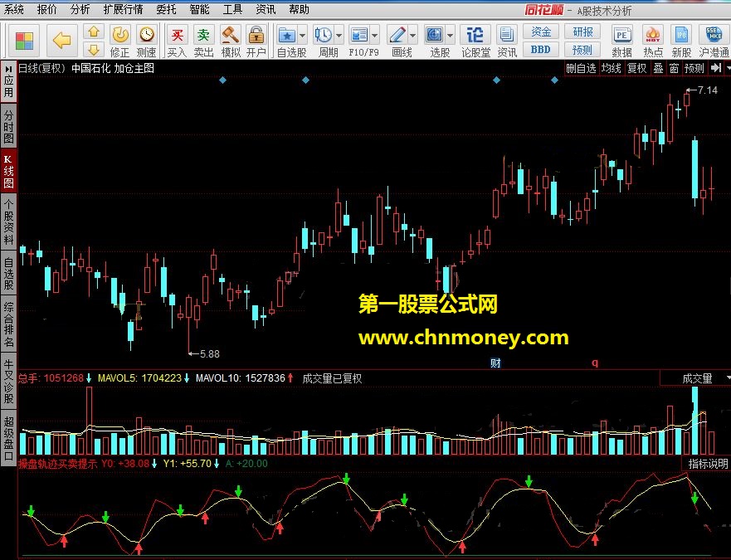Click the 买入 buy icon
731x560 pixels.
coord(178,40)
